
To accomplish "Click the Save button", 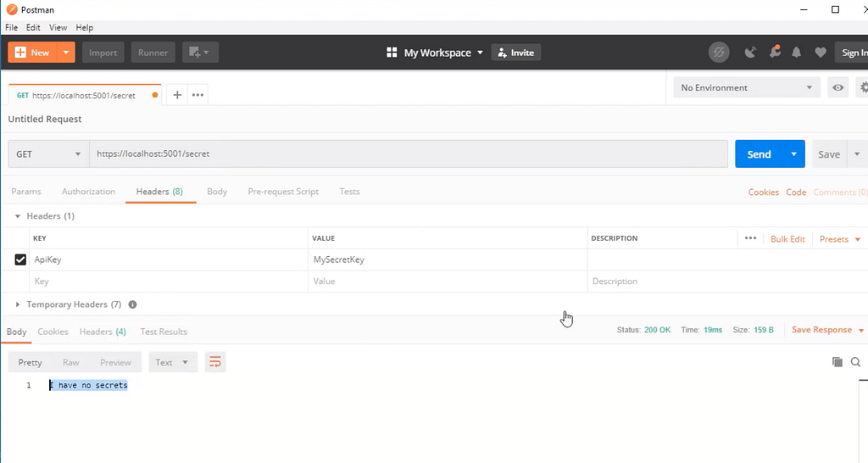I will click(829, 154).
